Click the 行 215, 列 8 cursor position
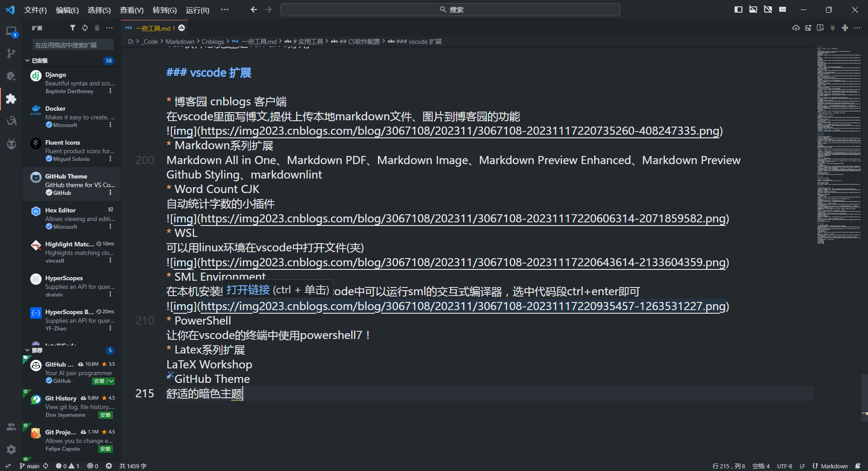Viewport: 868px width, 471px height. click(x=728, y=466)
